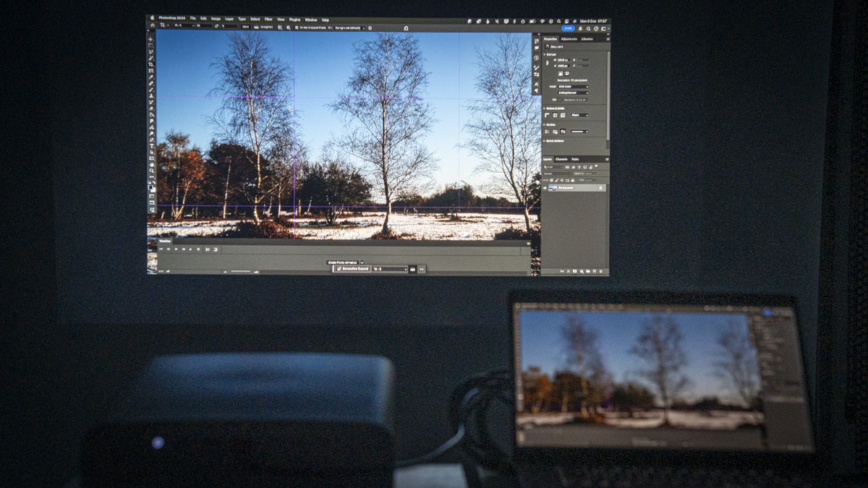868x488 pixels.
Task: Click the blue Share button
Action: coord(569,28)
